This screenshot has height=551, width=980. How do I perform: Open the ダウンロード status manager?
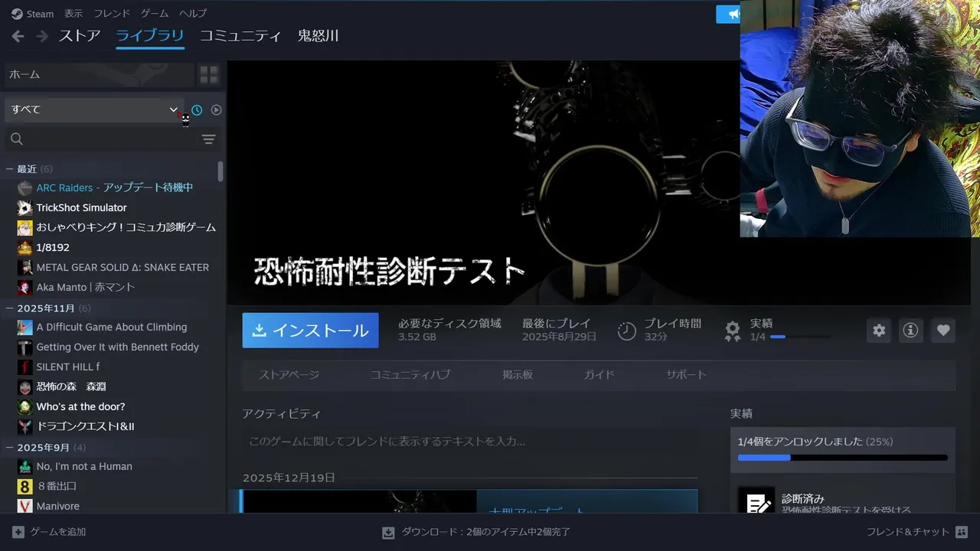click(x=476, y=532)
